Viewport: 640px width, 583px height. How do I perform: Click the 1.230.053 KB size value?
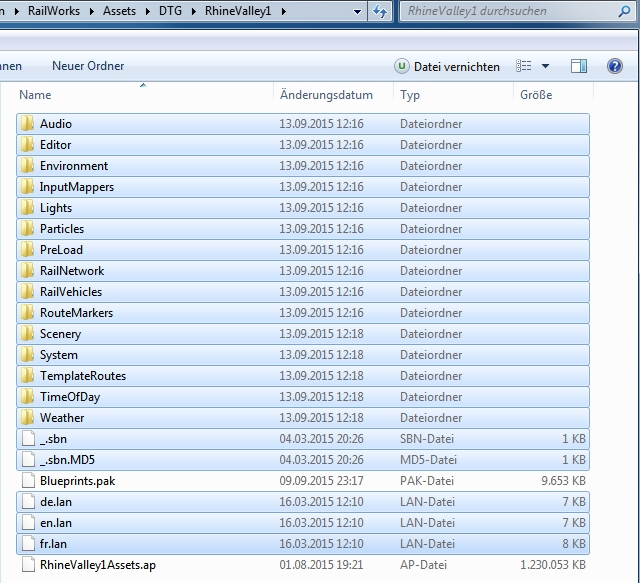click(x=553, y=565)
